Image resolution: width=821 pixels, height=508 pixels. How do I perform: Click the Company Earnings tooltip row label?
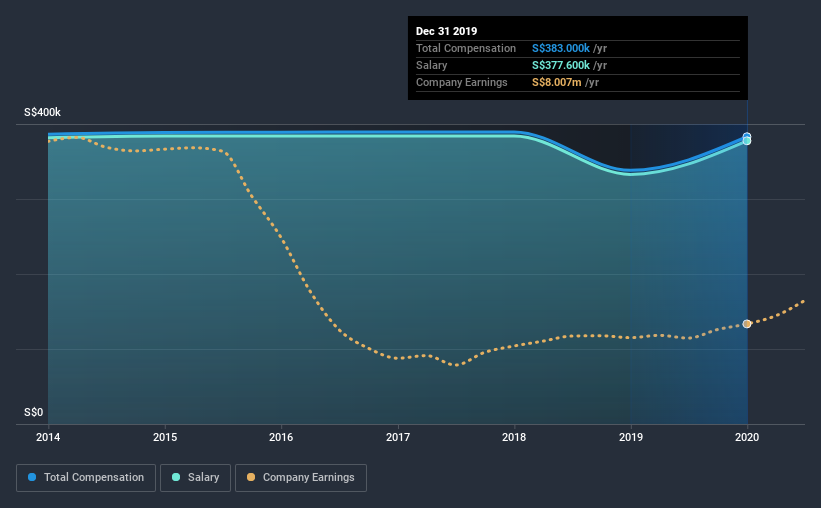click(x=462, y=82)
